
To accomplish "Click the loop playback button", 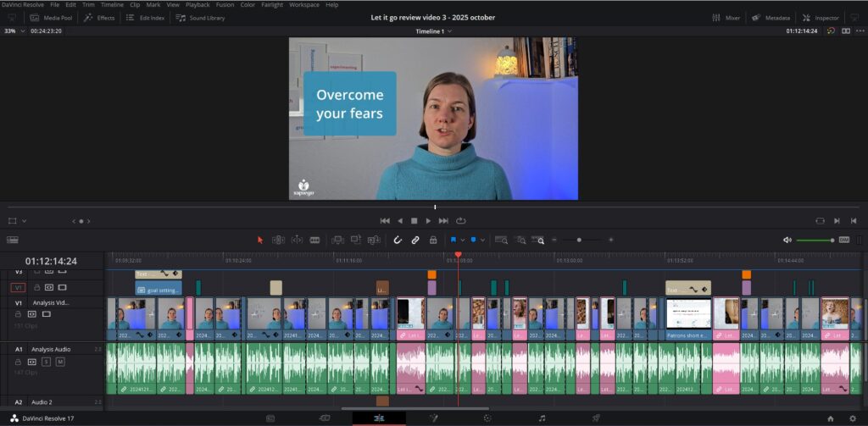I will [x=460, y=220].
